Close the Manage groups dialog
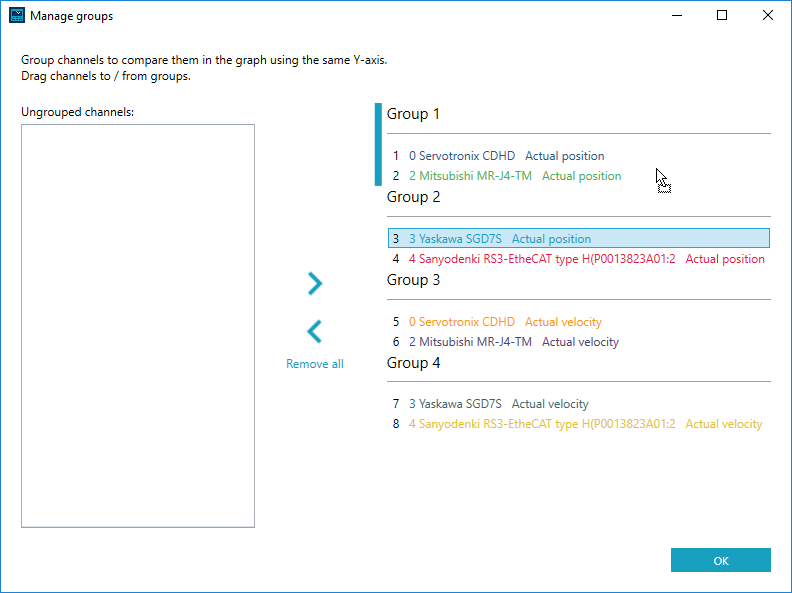This screenshot has height=593, width=792. tap(767, 16)
